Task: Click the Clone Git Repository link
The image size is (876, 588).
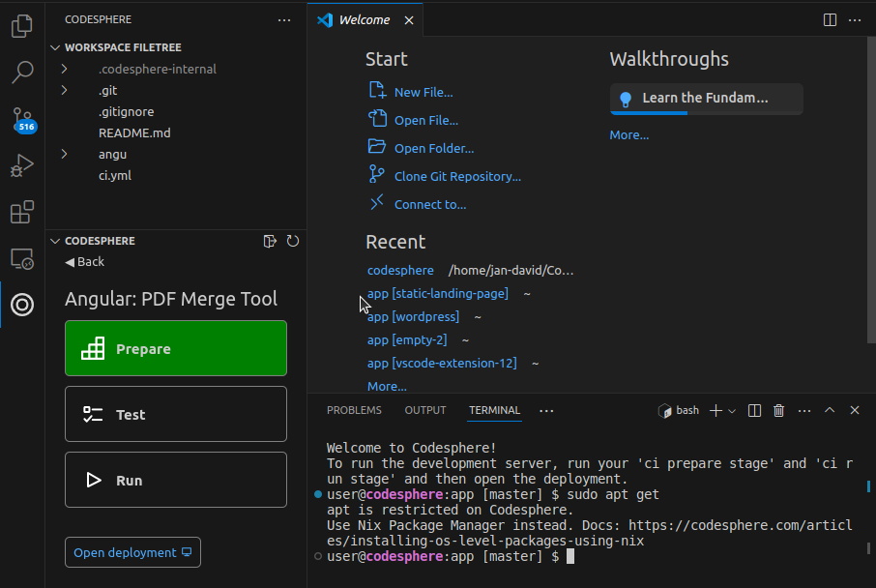Action: tap(457, 176)
